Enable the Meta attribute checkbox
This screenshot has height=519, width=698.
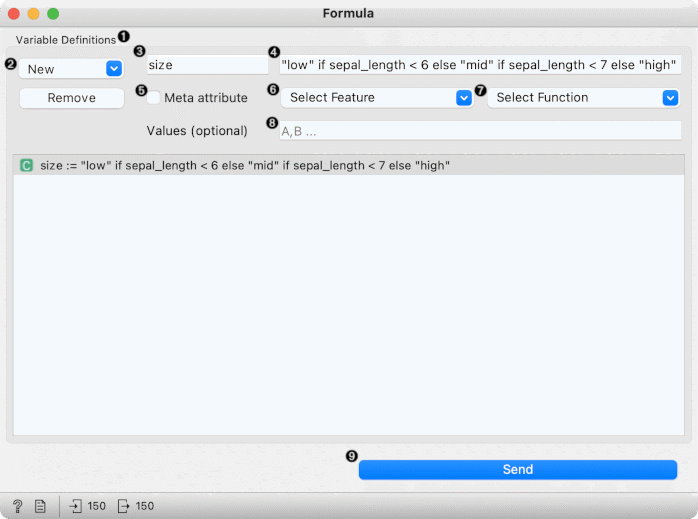(154, 98)
